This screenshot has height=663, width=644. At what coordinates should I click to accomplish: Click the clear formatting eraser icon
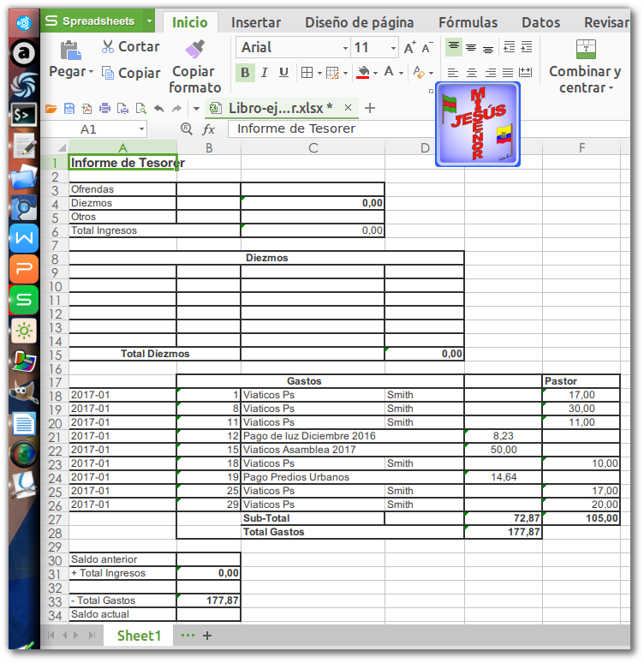418,73
